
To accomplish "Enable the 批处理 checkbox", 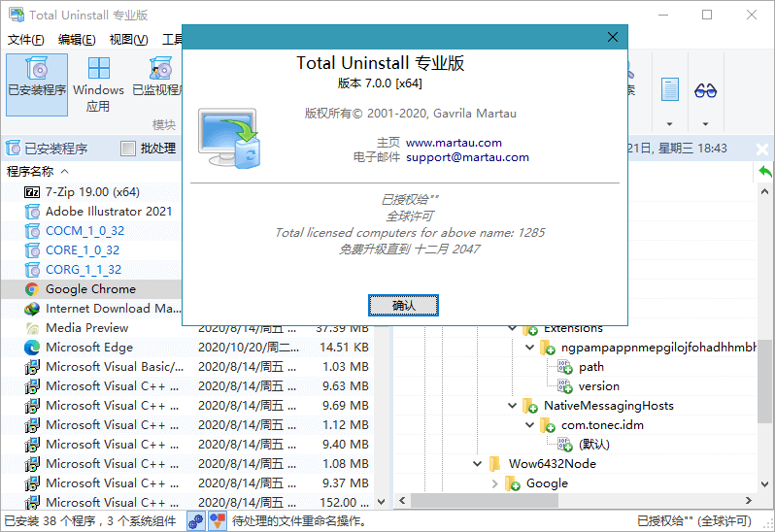I will [128, 149].
